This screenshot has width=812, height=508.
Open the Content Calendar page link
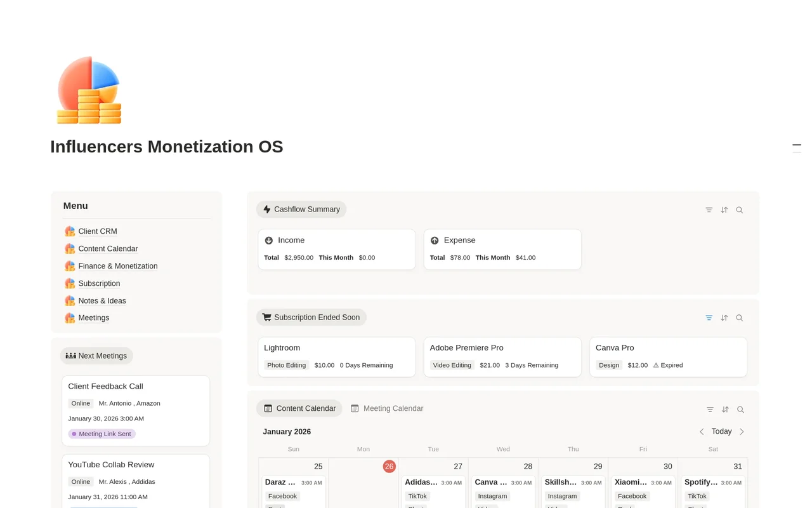pos(108,249)
